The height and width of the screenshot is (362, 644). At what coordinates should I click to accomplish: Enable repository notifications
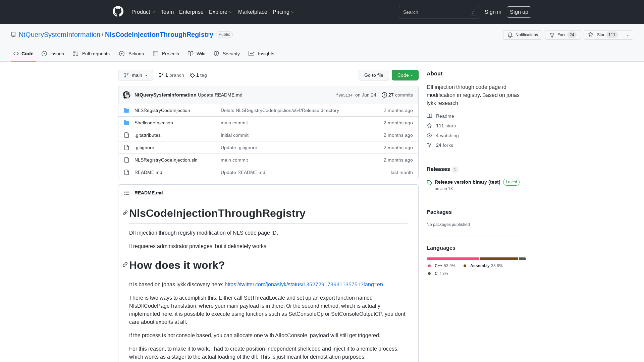[x=523, y=35]
